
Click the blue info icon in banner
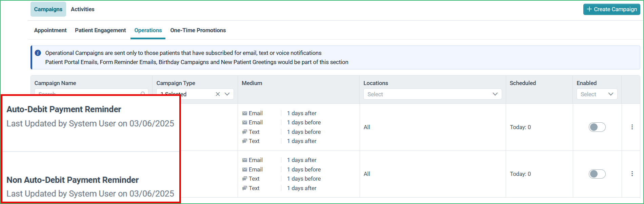[x=38, y=53]
